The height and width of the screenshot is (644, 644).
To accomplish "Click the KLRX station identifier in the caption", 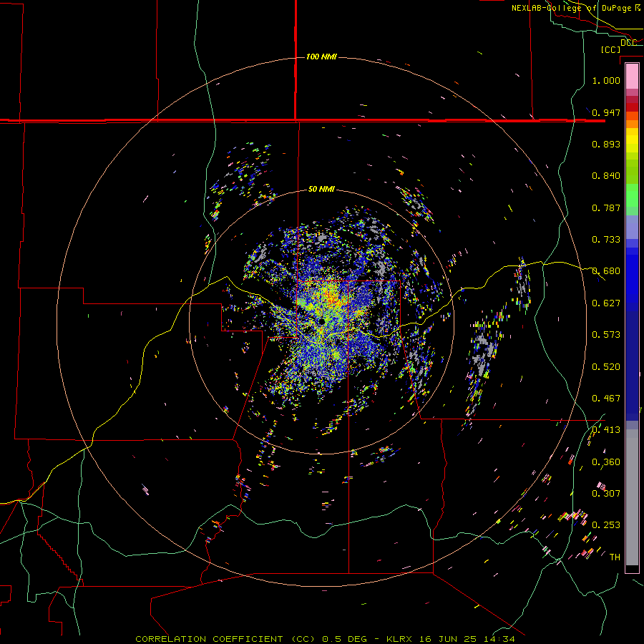I will pos(399,639).
